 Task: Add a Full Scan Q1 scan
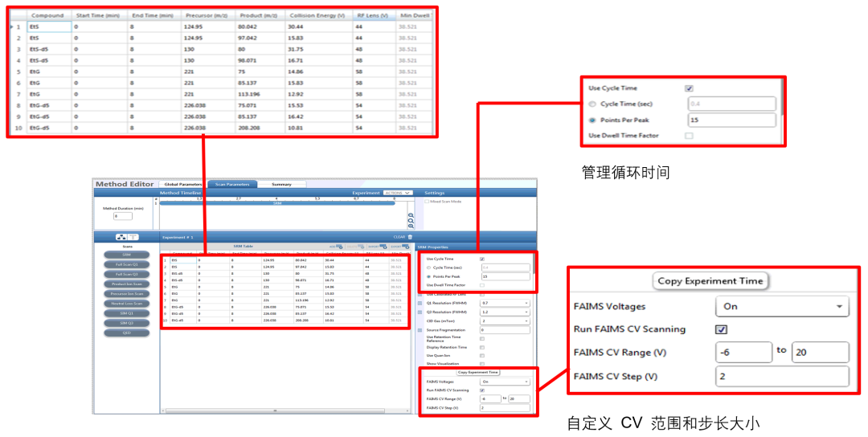pos(127,264)
